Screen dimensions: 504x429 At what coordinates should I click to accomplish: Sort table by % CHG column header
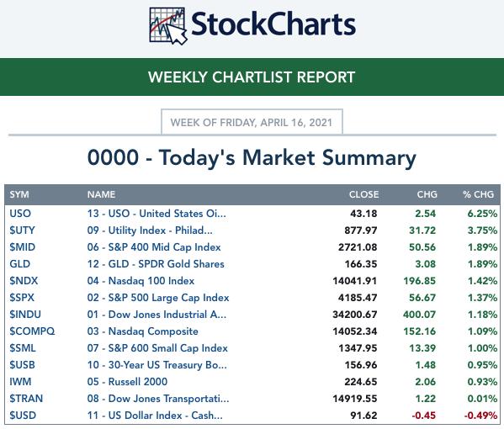click(x=478, y=194)
